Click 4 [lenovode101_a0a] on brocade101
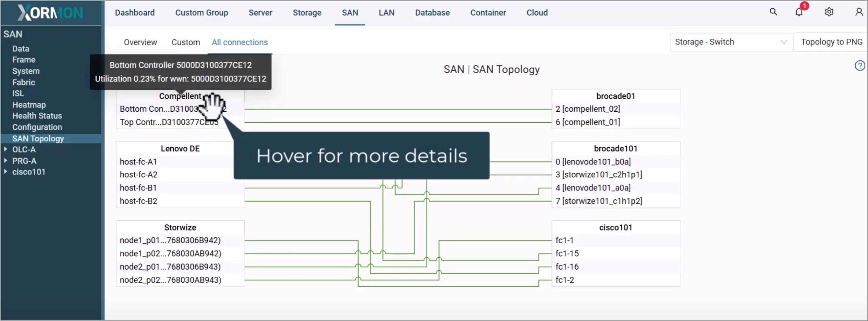 point(593,188)
